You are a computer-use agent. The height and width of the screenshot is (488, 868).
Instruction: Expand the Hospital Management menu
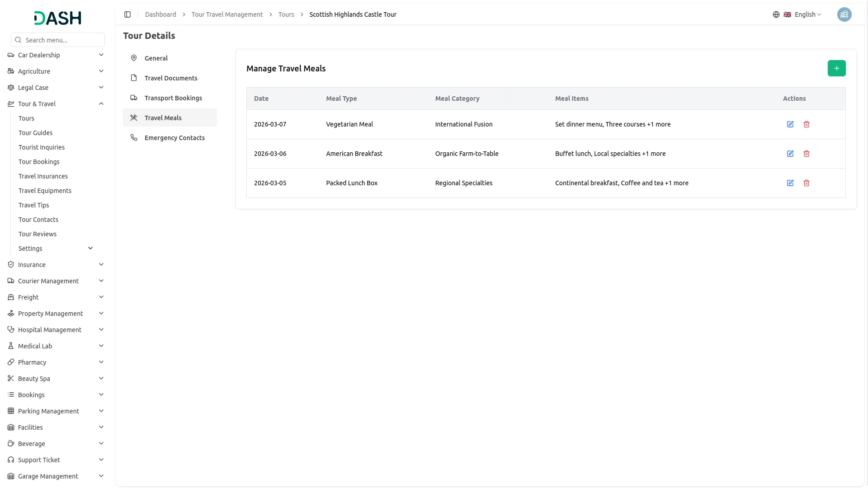[x=56, y=330]
